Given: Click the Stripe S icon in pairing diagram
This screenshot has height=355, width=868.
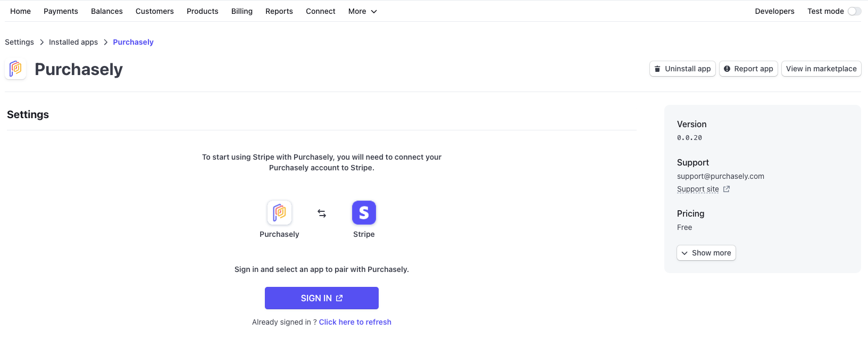Looking at the screenshot, I should pos(364,213).
